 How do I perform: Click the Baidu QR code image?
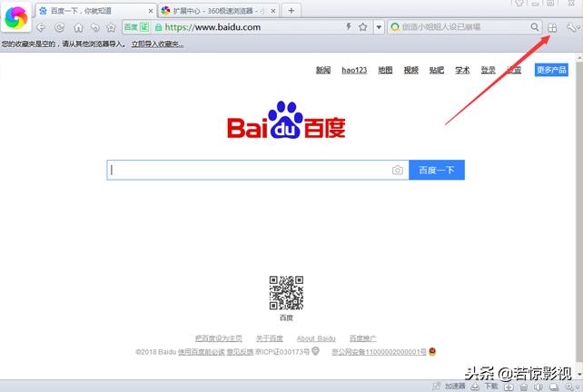click(x=286, y=293)
